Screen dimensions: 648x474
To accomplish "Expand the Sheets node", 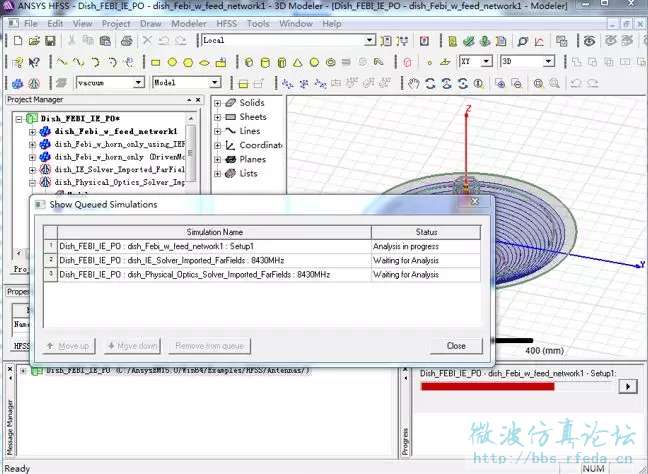I will point(217,117).
